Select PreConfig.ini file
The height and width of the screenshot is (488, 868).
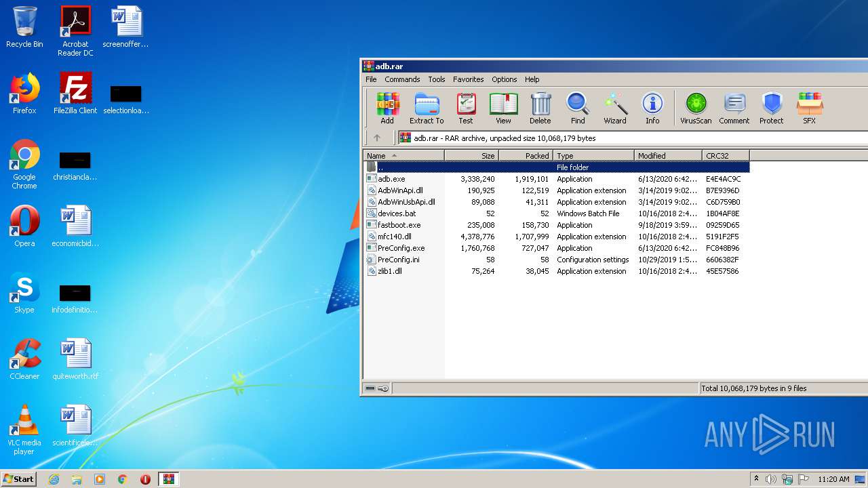click(557, 260)
